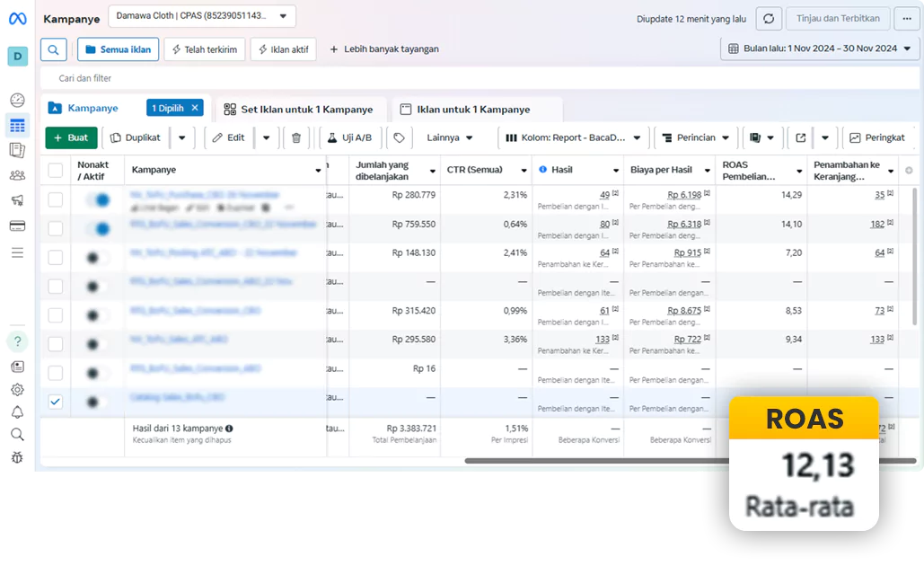Open the Kolom: Report column preset dropdown

click(573, 137)
